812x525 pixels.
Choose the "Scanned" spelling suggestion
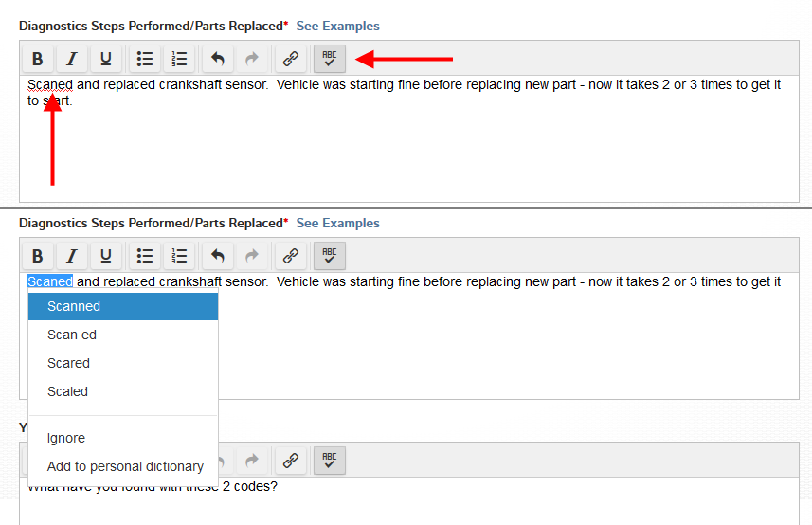(74, 306)
